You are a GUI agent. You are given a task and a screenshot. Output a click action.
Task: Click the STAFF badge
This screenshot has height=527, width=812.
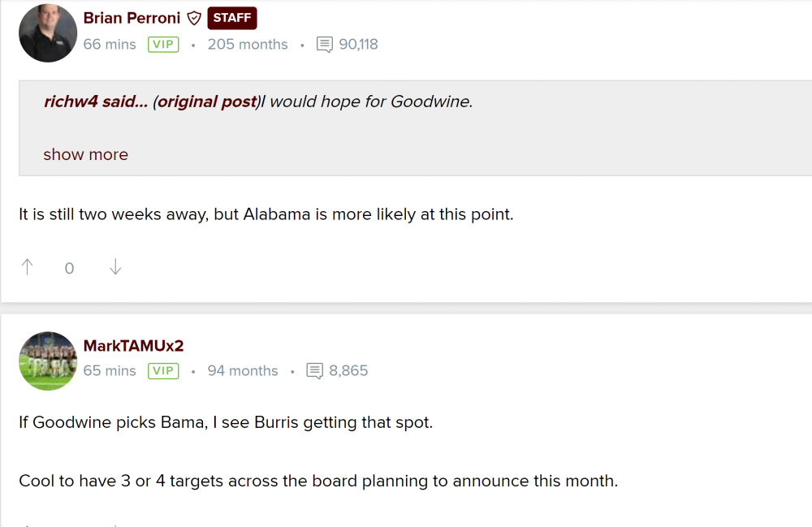[x=232, y=18]
